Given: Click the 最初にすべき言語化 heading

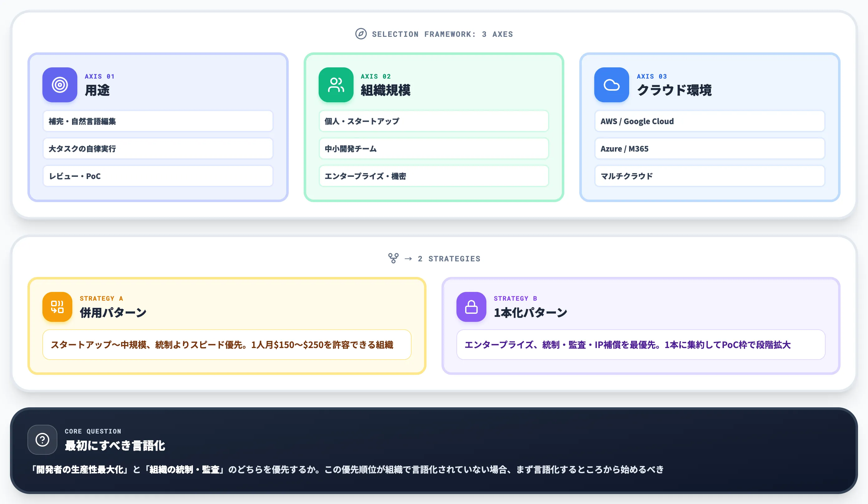Looking at the screenshot, I should [115, 445].
